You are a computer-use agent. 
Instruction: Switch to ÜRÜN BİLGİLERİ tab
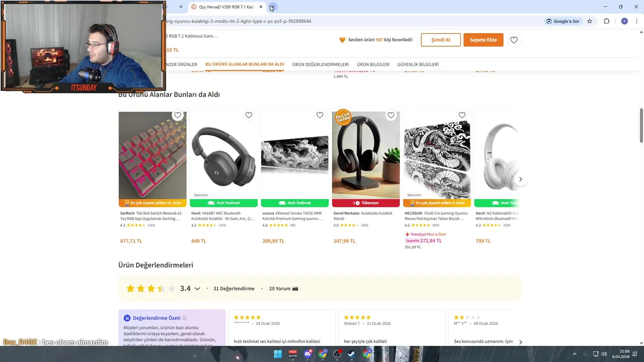tap(373, 64)
